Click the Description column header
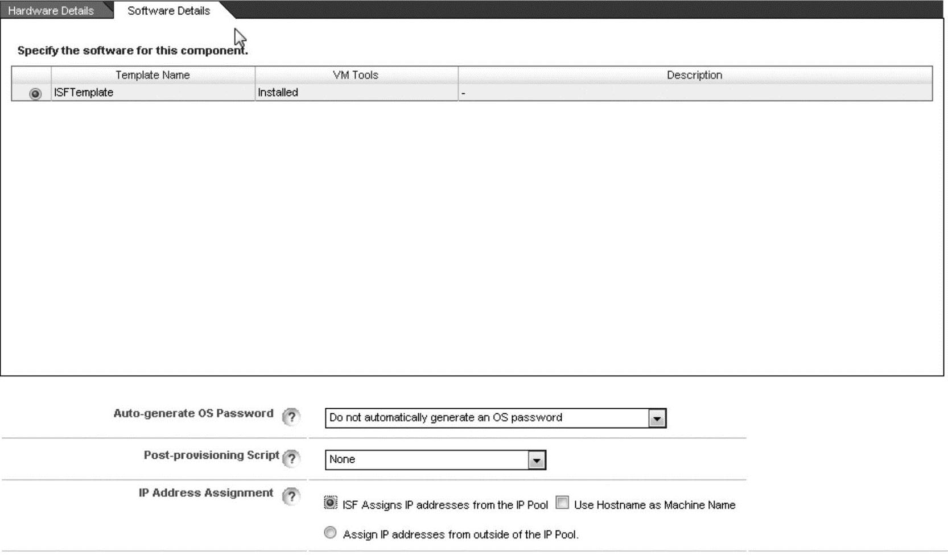 click(x=694, y=75)
